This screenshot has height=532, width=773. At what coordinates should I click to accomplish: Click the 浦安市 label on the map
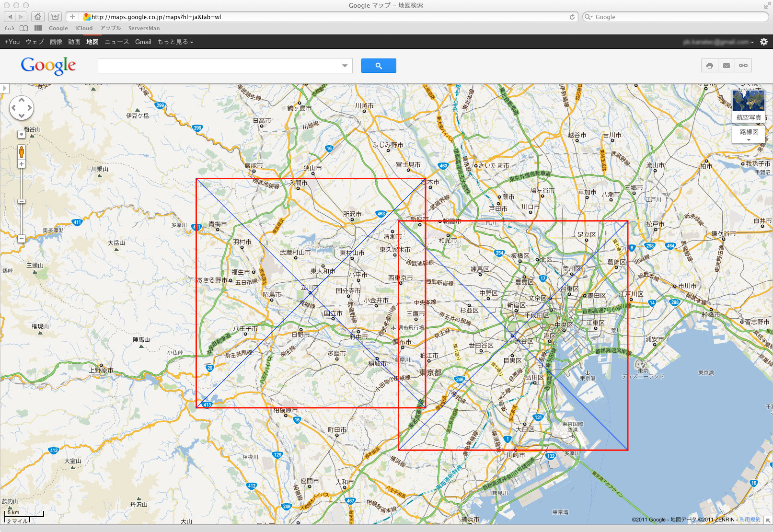[x=655, y=339]
